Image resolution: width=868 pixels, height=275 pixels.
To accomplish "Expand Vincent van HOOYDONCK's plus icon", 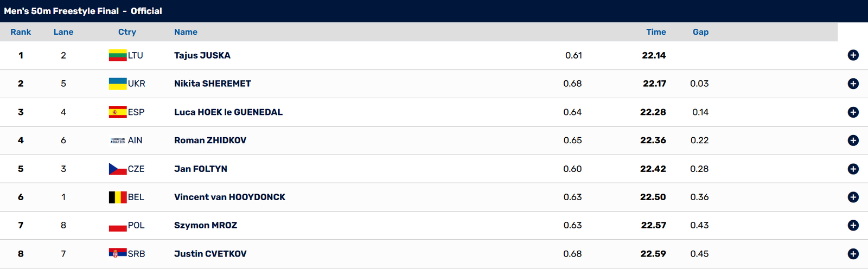I will tap(853, 197).
